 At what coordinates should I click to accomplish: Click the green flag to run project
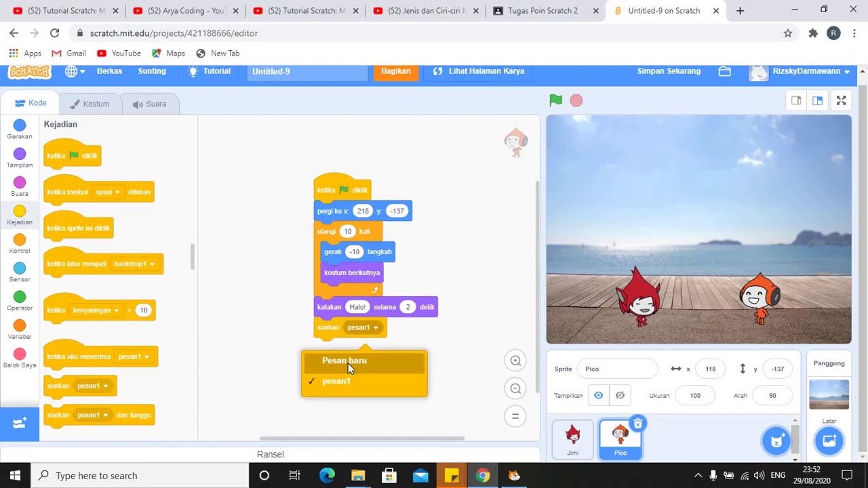(x=555, y=100)
